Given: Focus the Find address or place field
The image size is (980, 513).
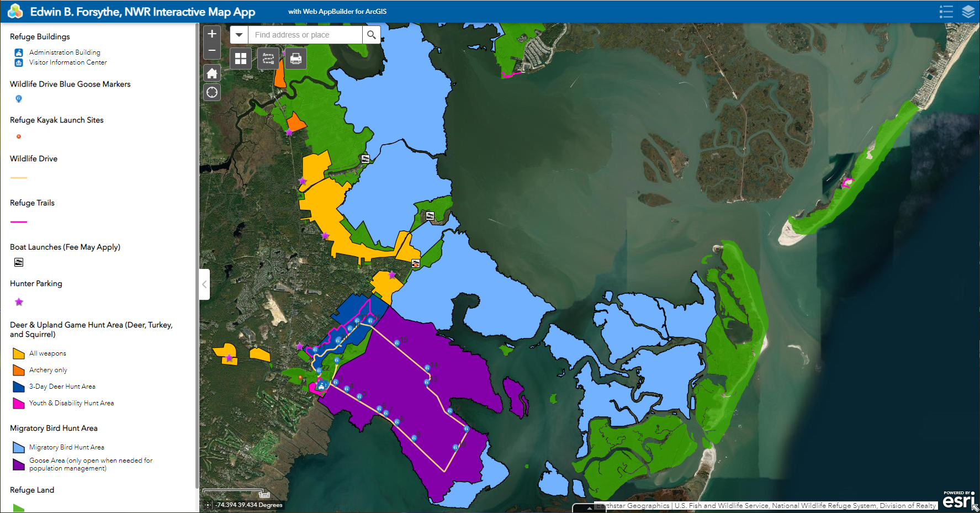Looking at the screenshot, I should coord(305,35).
